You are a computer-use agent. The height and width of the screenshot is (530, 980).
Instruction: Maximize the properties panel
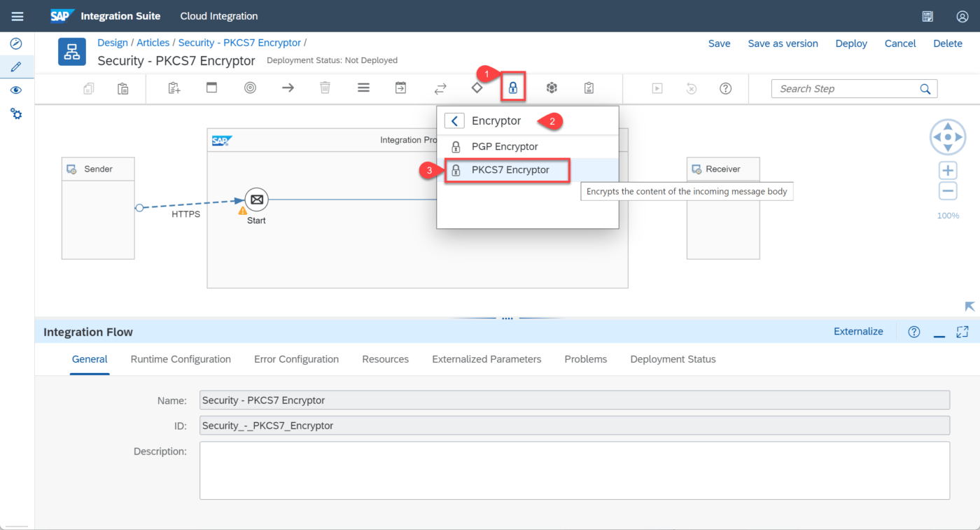point(962,332)
